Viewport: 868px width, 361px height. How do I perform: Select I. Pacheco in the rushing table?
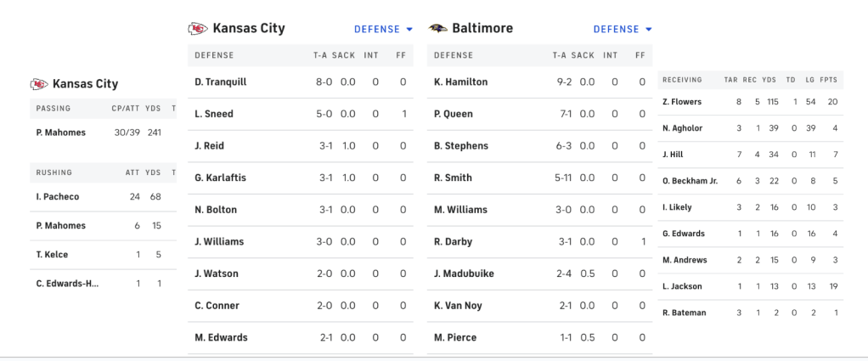pos(58,196)
